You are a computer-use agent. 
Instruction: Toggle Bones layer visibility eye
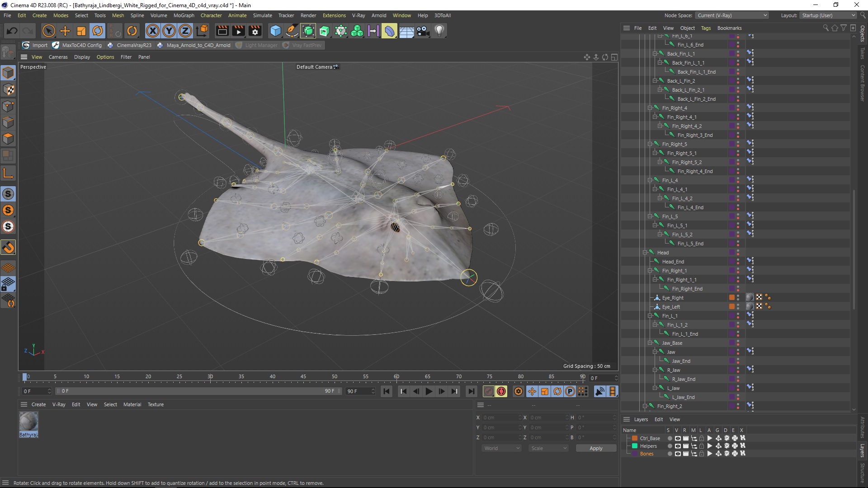(677, 454)
